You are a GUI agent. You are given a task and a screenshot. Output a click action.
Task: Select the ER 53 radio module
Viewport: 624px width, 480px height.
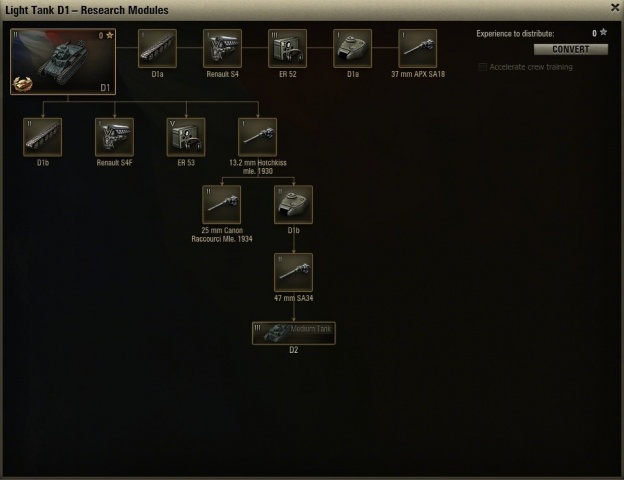[186, 137]
